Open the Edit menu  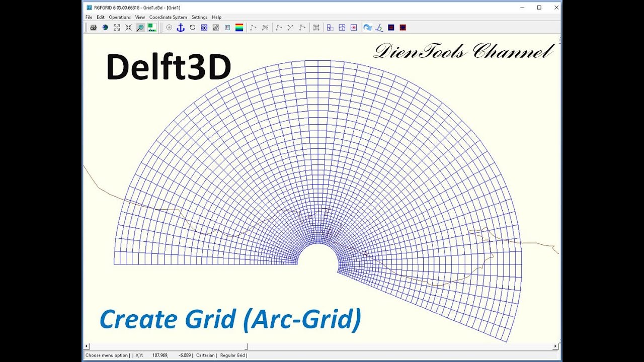click(101, 17)
